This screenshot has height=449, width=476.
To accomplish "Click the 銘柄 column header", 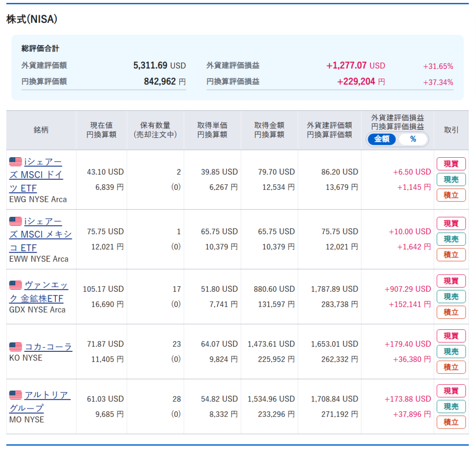I will click(x=41, y=130).
